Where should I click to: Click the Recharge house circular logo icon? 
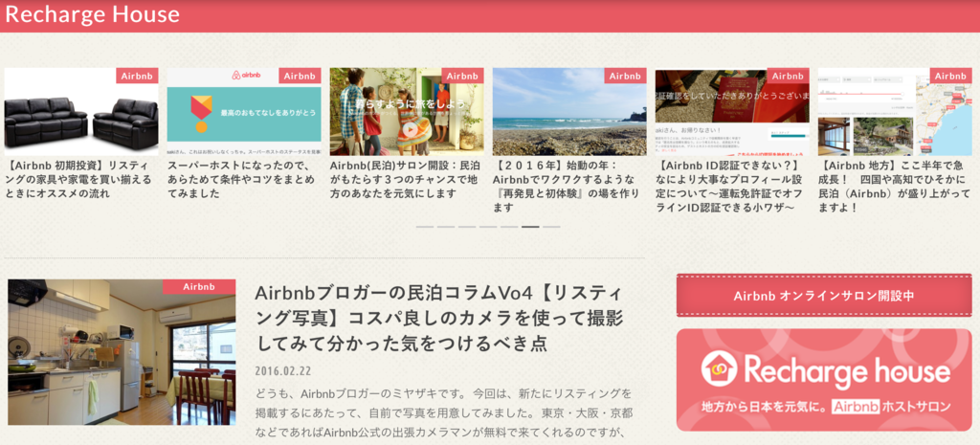(x=719, y=368)
